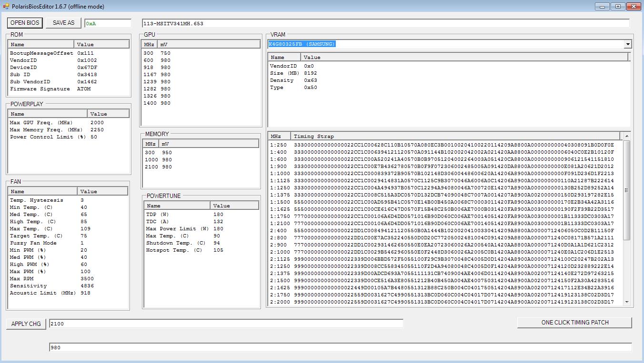
Task: Select Target Temp. (C) fan row
Action: 68,236
